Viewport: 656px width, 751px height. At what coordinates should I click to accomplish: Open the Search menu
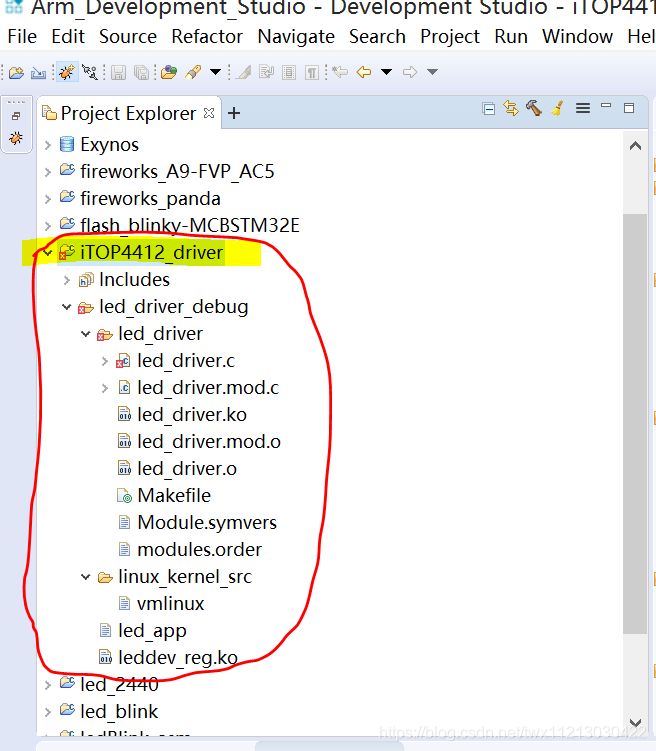click(377, 36)
